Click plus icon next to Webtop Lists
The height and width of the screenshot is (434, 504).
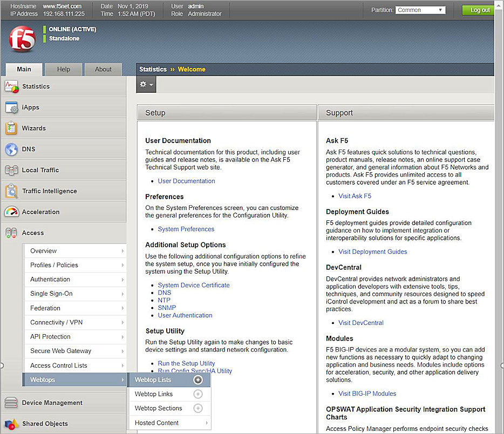198,380
